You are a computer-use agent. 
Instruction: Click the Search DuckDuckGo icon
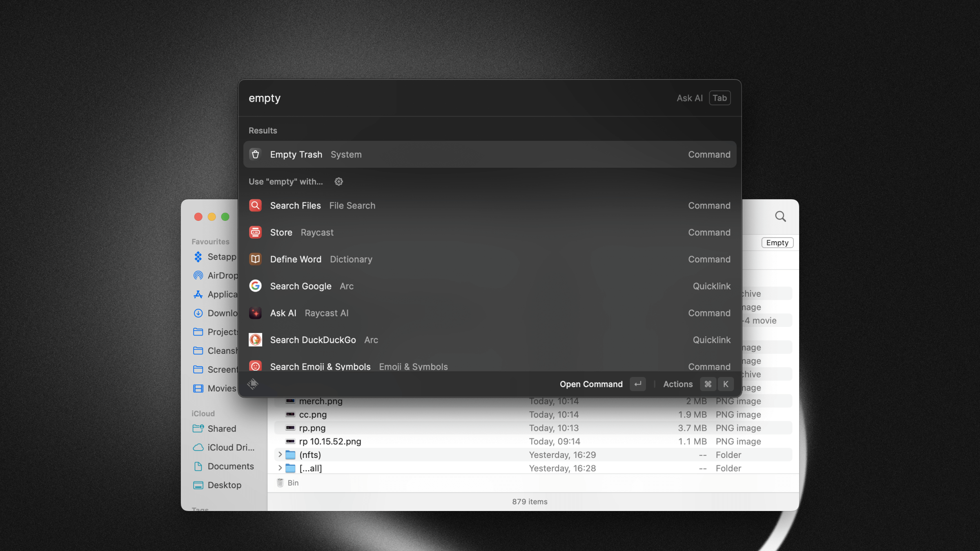[255, 340]
